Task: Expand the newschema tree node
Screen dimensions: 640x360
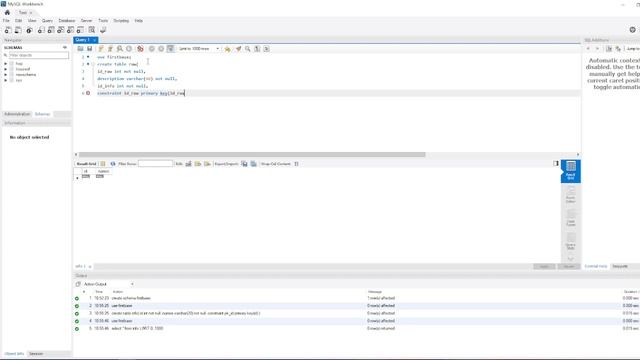Action: [6, 75]
